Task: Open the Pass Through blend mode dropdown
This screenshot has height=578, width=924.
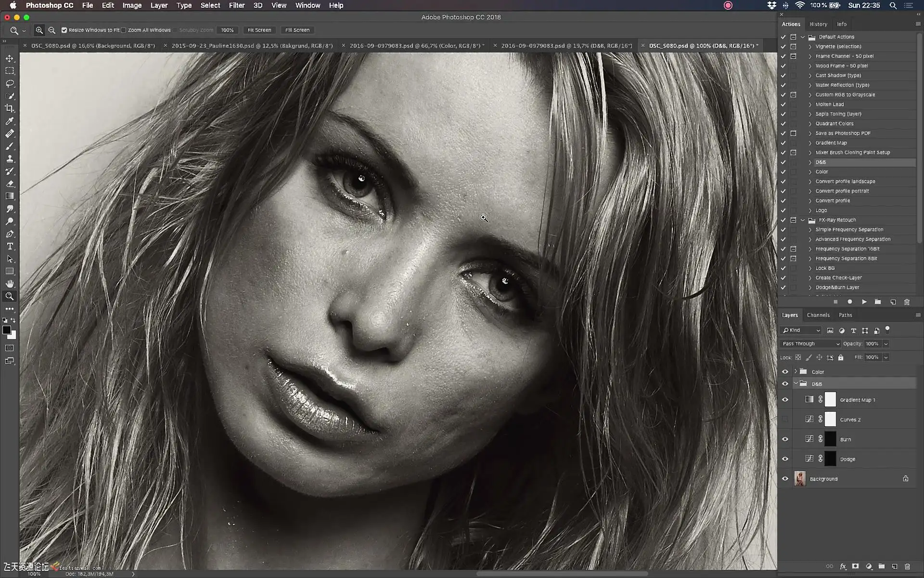Action: click(x=810, y=343)
